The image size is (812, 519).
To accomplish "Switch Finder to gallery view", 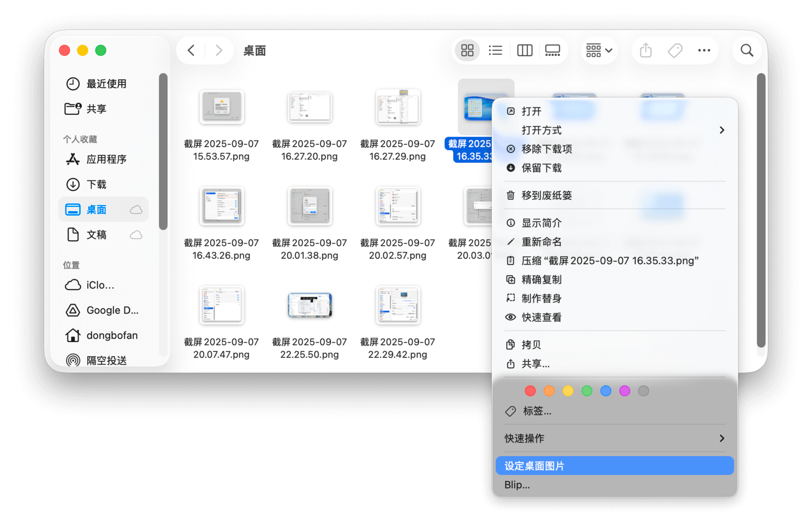I will pyautogui.click(x=552, y=50).
